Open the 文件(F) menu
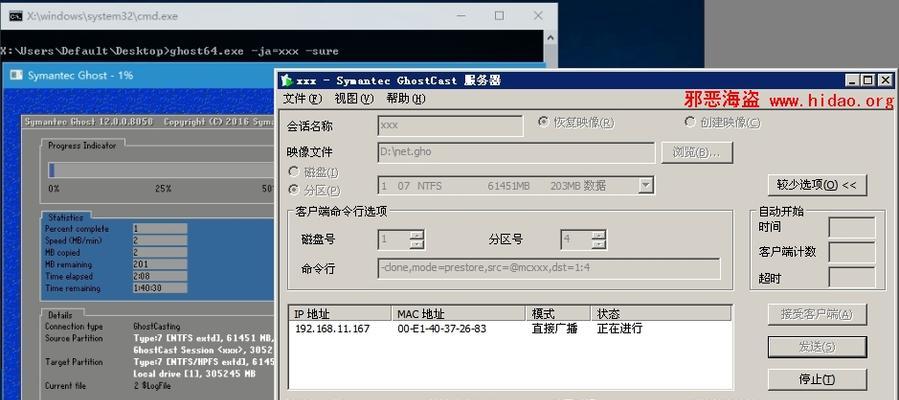 pos(302,99)
